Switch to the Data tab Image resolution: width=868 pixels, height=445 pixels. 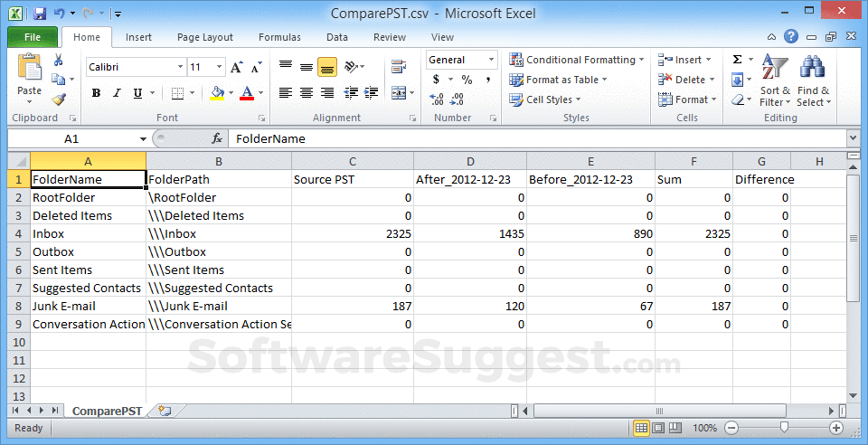coord(337,37)
